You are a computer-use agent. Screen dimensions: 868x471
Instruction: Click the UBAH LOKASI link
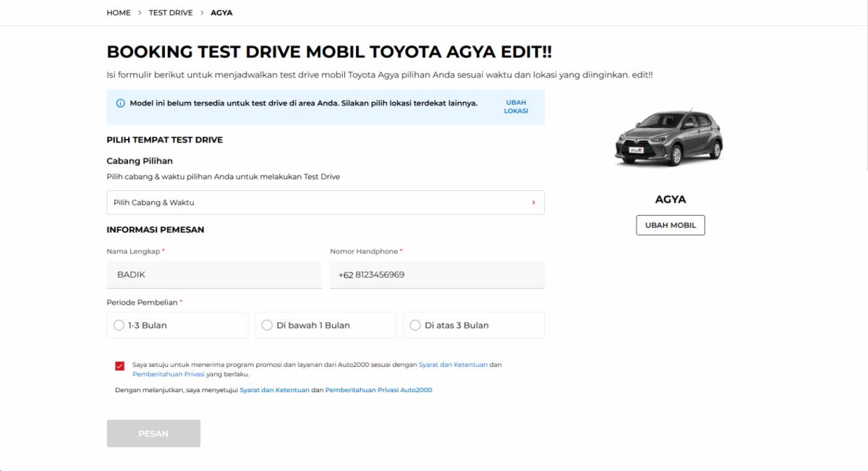(516, 107)
